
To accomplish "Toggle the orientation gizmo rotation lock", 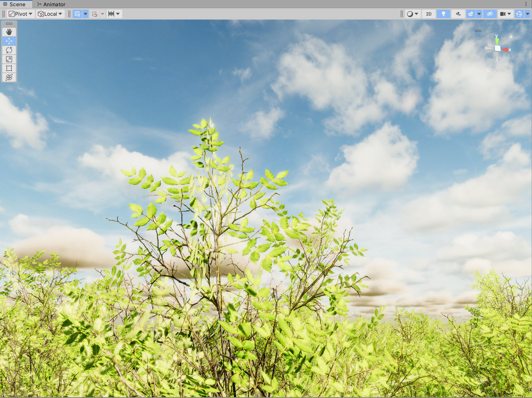I will [x=511, y=36].
